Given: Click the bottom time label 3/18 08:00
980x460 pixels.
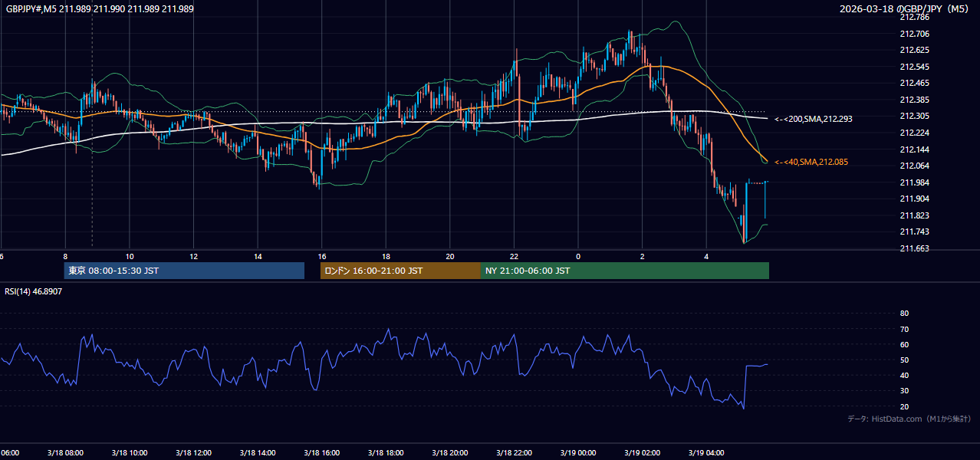Looking at the screenshot, I should (65, 453).
